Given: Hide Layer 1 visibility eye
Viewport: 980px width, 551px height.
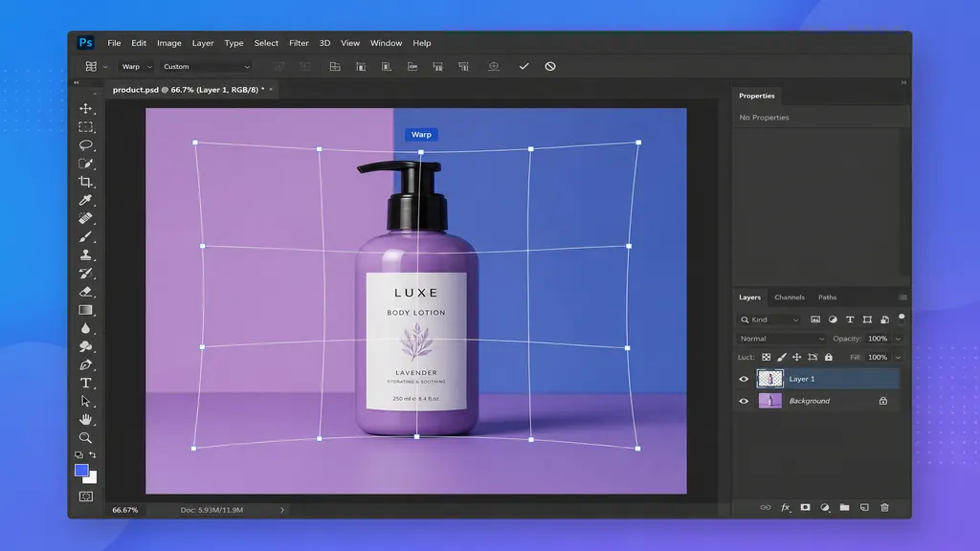Looking at the screenshot, I should point(744,379).
